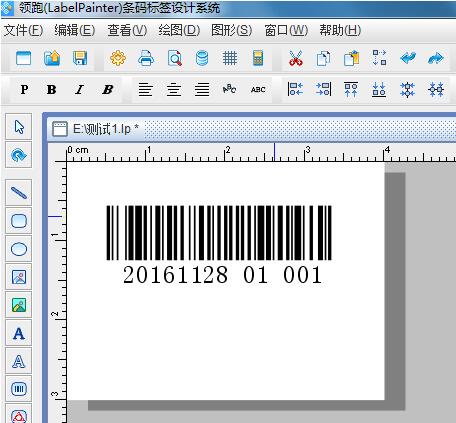Select the barcode drawing tool
This screenshot has width=456, height=423.
tap(19, 389)
